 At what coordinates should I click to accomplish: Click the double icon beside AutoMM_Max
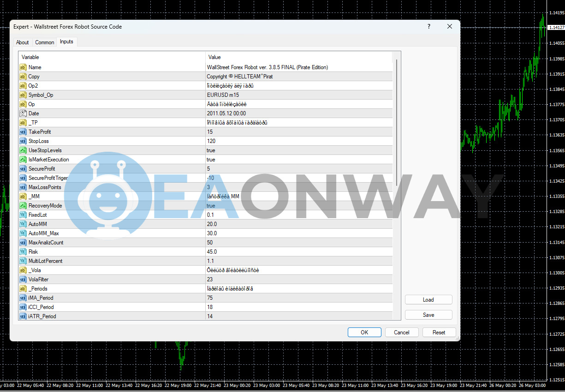tap(23, 233)
